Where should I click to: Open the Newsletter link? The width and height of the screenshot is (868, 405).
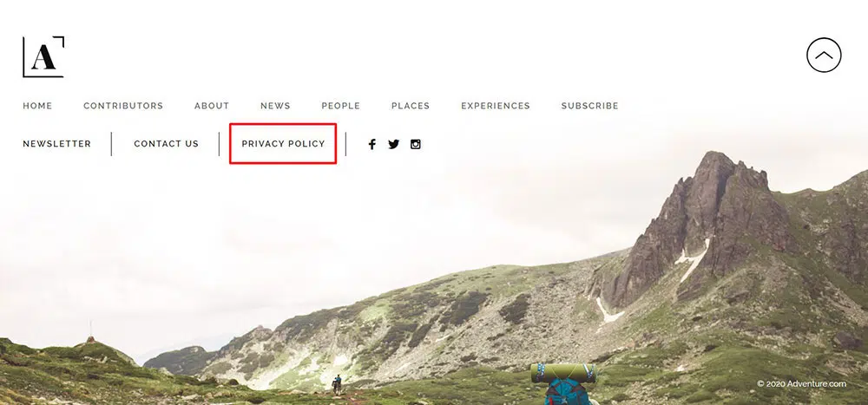57,144
